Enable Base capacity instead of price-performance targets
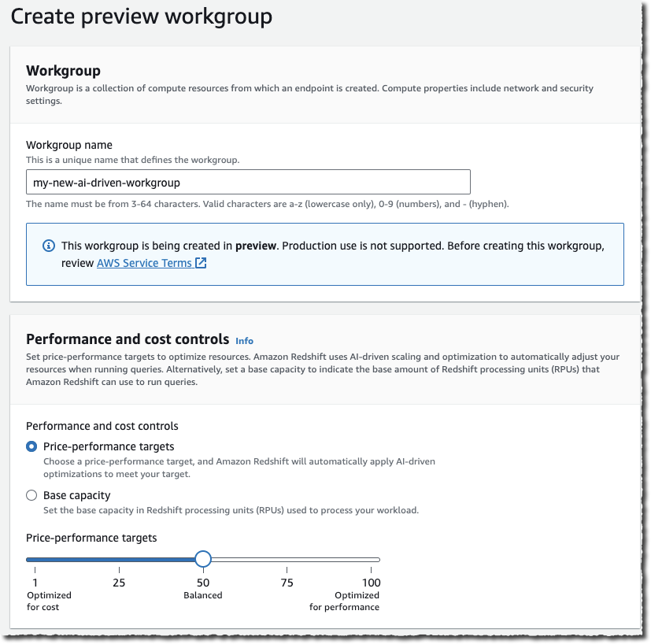The width and height of the screenshot is (651, 644). coord(31,494)
